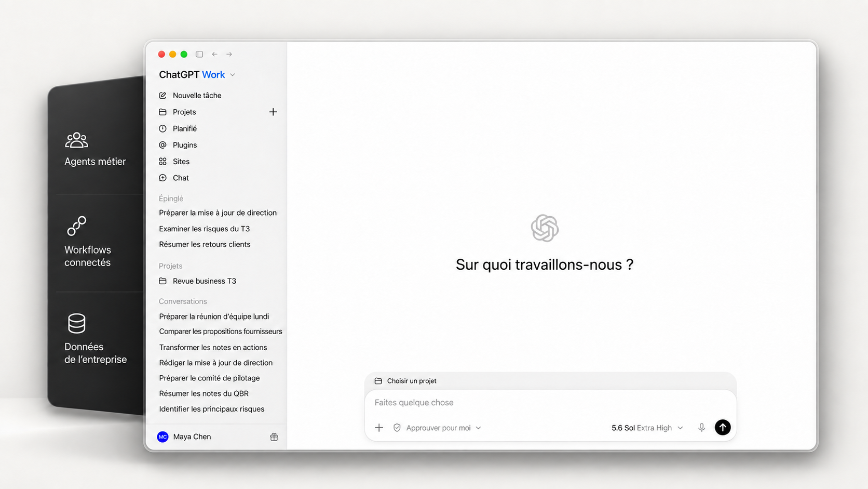Click the folder icon in Choisir un projet
Screen dimensions: 868x489
pos(378,381)
